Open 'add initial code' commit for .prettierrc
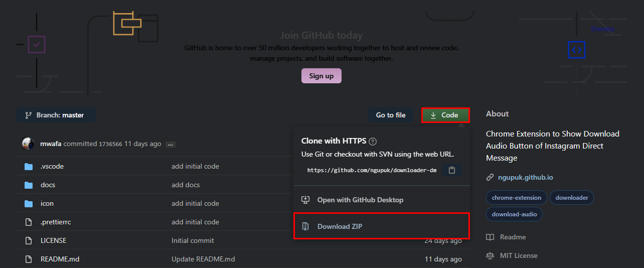 coord(195,222)
